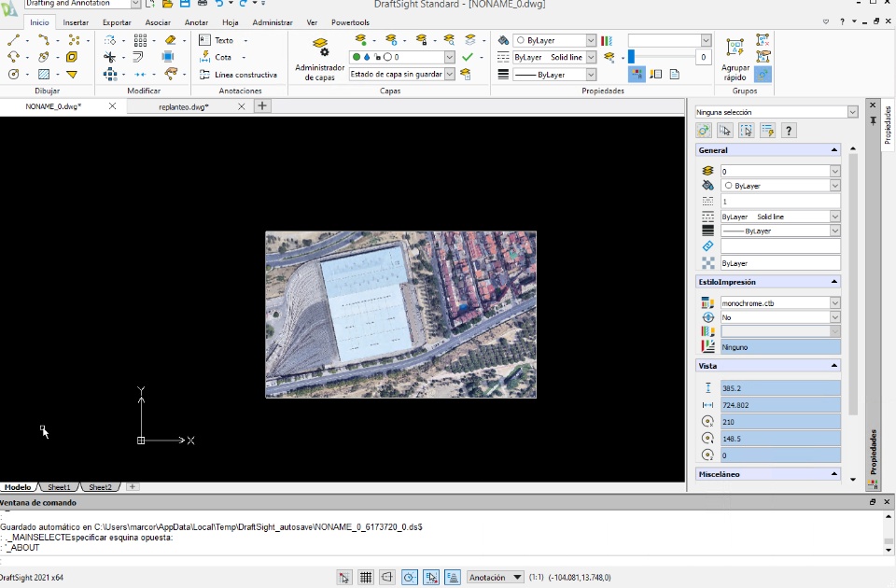Select the hatch pattern tool in Dibujar
The height and width of the screenshot is (588, 896).
click(44, 75)
